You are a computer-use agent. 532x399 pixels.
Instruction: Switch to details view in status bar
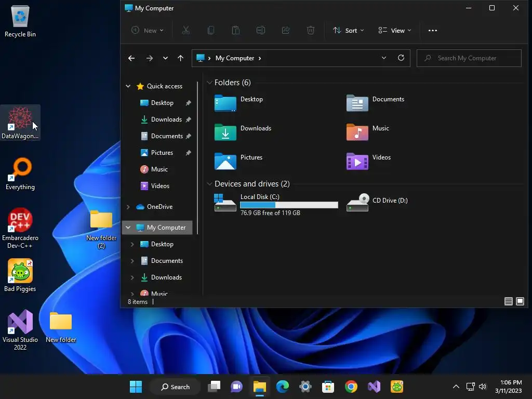tap(508, 301)
